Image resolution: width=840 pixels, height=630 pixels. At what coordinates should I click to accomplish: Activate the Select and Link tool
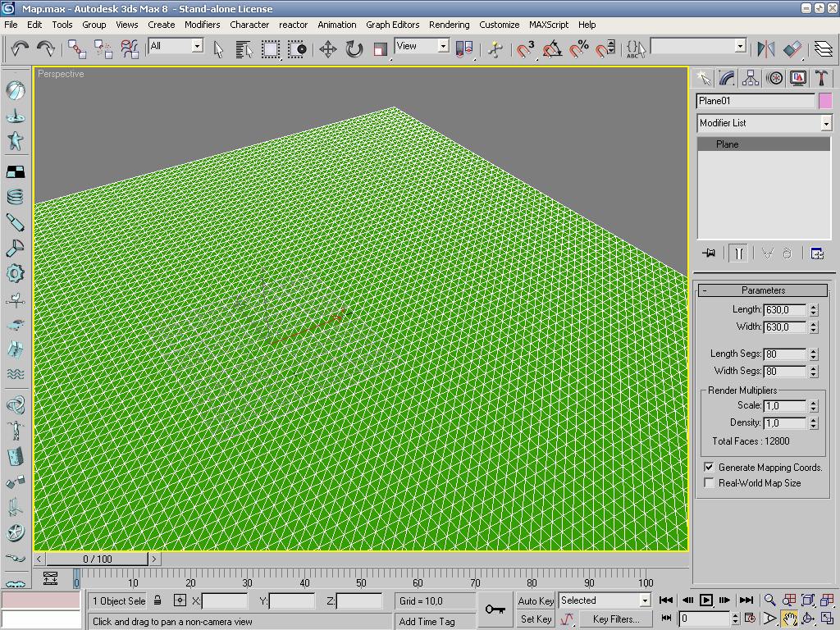[x=77, y=49]
